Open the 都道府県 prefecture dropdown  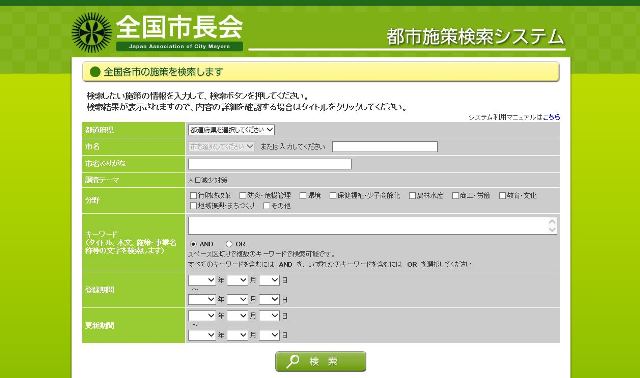click(x=231, y=130)
